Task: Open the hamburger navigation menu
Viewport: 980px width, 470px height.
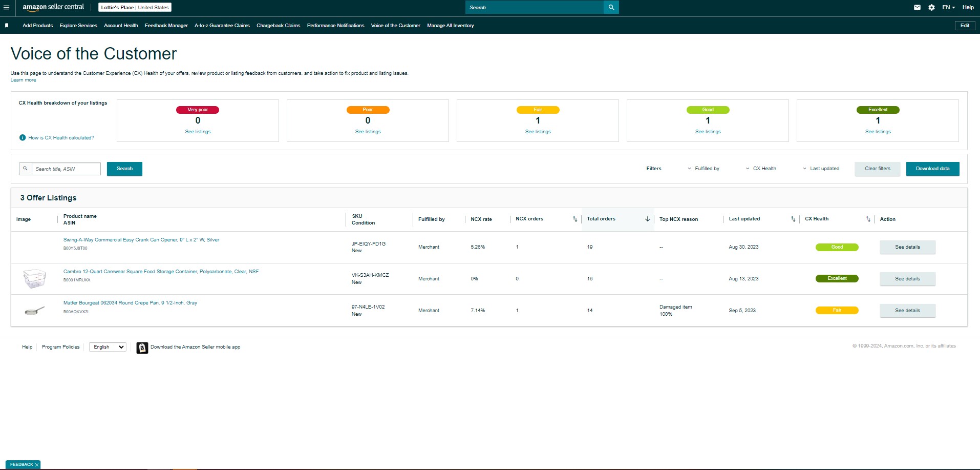Action: click(6, 8)
